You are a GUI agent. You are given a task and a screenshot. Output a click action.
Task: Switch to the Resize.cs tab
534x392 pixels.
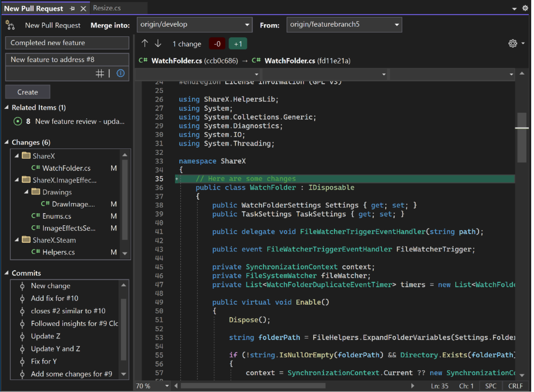click(107, 8)
